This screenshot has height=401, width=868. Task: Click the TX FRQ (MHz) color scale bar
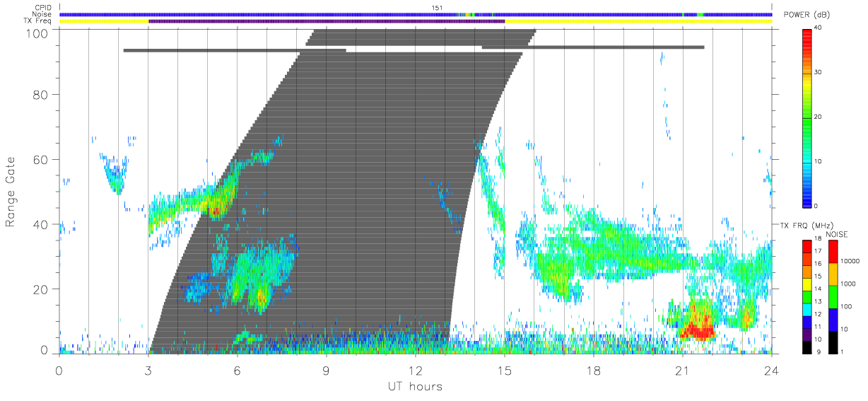(x=808, y=296)
